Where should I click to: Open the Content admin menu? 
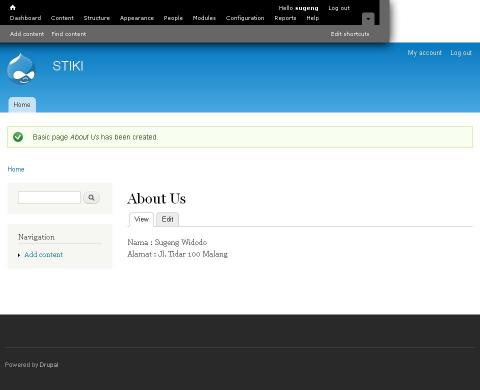[62, 18]
